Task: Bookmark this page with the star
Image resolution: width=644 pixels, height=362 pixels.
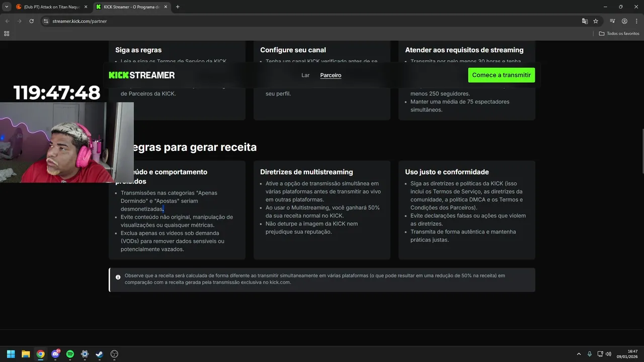Action: 596,21
